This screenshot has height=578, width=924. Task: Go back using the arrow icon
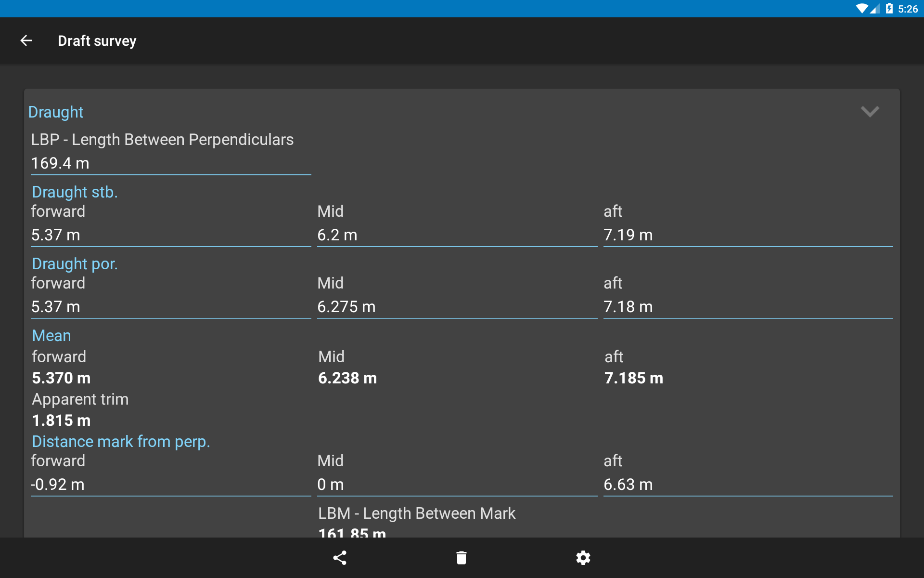coord(26,41)
